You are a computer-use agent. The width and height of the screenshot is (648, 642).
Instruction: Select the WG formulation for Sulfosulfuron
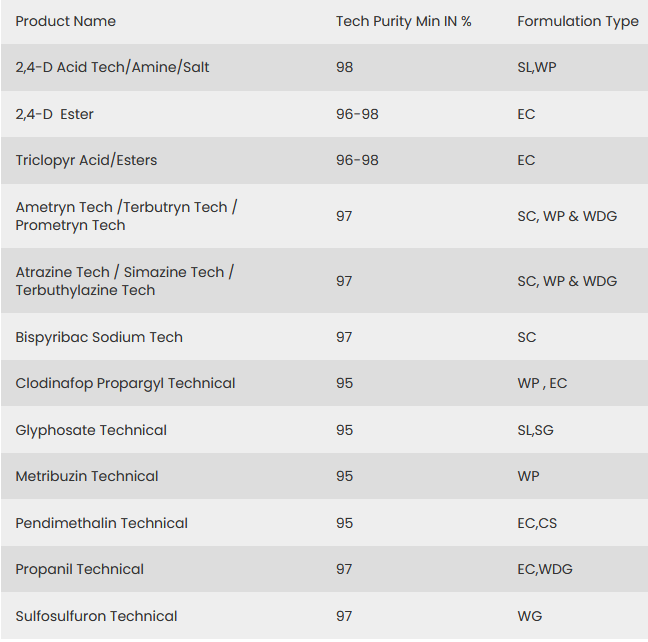[x=529, y=616]
